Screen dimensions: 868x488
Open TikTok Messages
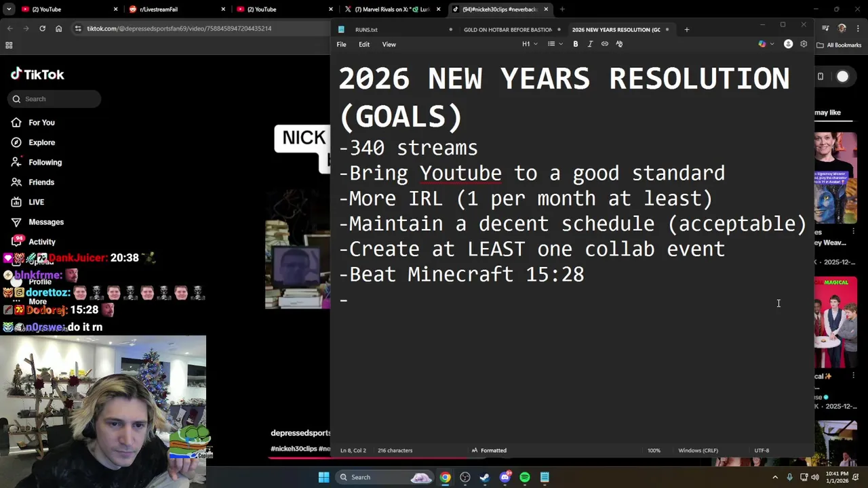pyautogui.click(x=37, y=222)
